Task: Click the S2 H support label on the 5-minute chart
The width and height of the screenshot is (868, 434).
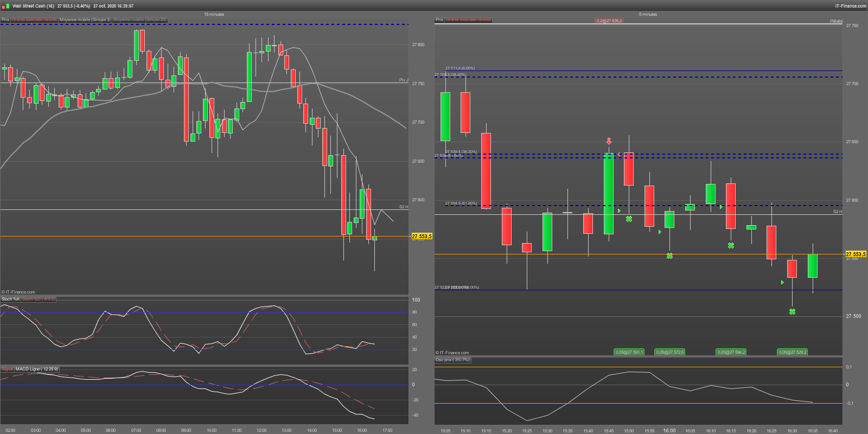Action: pyautogui.click(x=838, y=212)
